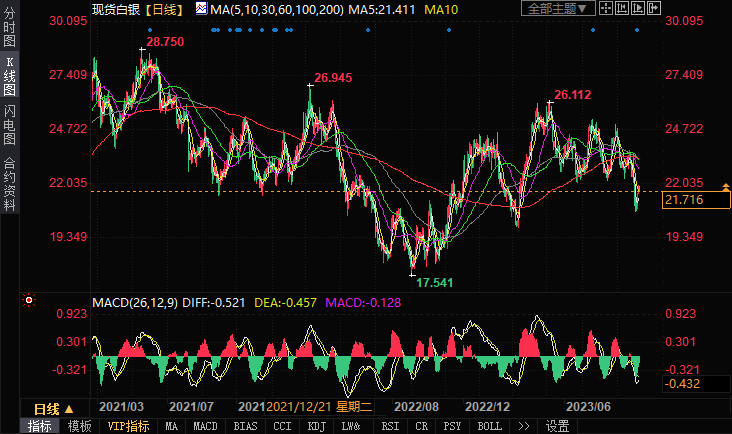Apply the BOLL indicator
Viewport: 732px width, 434px height.
coord(489,426)
